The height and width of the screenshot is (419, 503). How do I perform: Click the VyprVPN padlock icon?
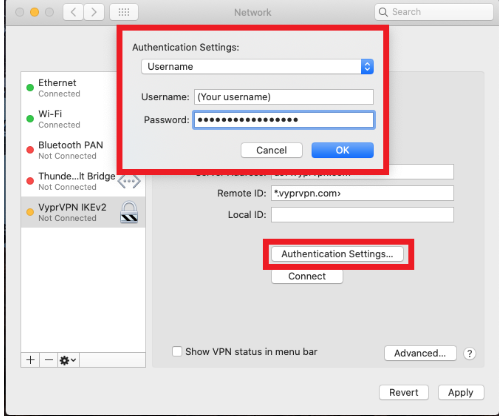(129, 212)
